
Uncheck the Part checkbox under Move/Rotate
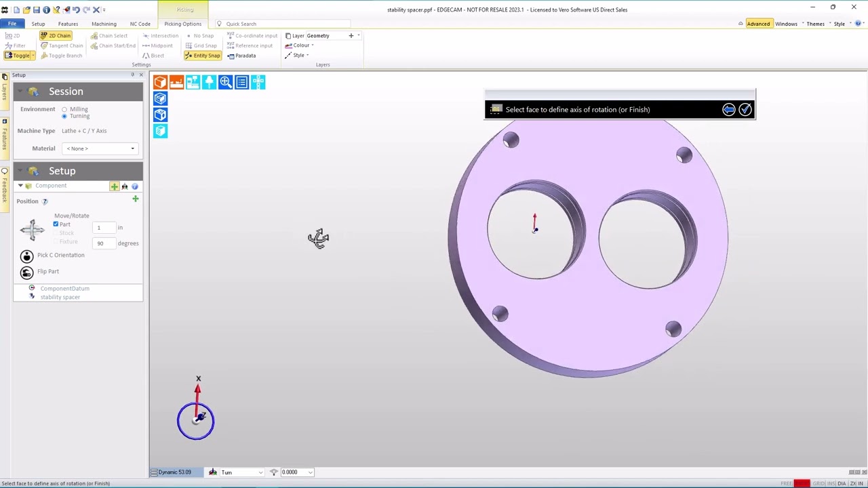click(56, 224)
